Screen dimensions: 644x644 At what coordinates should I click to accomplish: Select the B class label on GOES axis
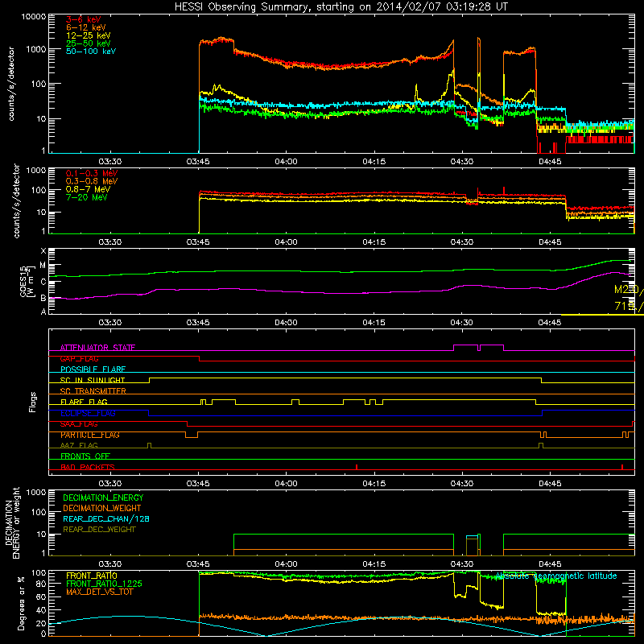tap(43, 298)
